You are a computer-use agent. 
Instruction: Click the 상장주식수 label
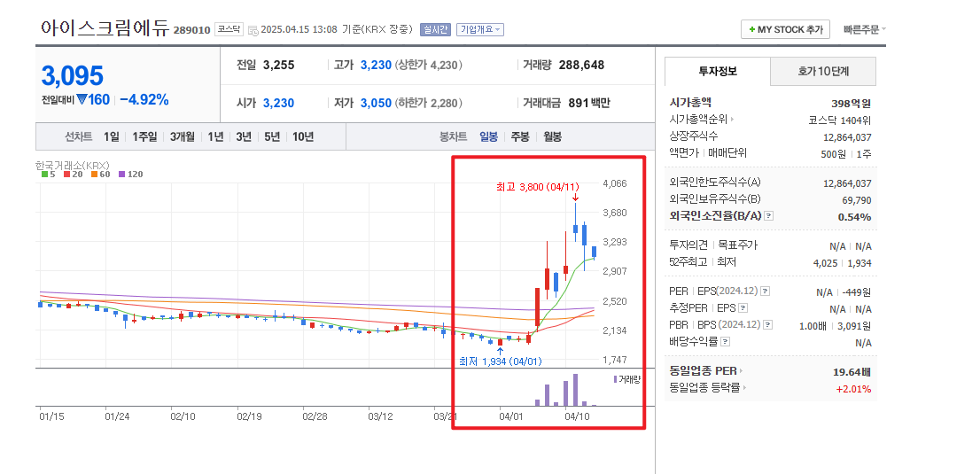(694, 136)
